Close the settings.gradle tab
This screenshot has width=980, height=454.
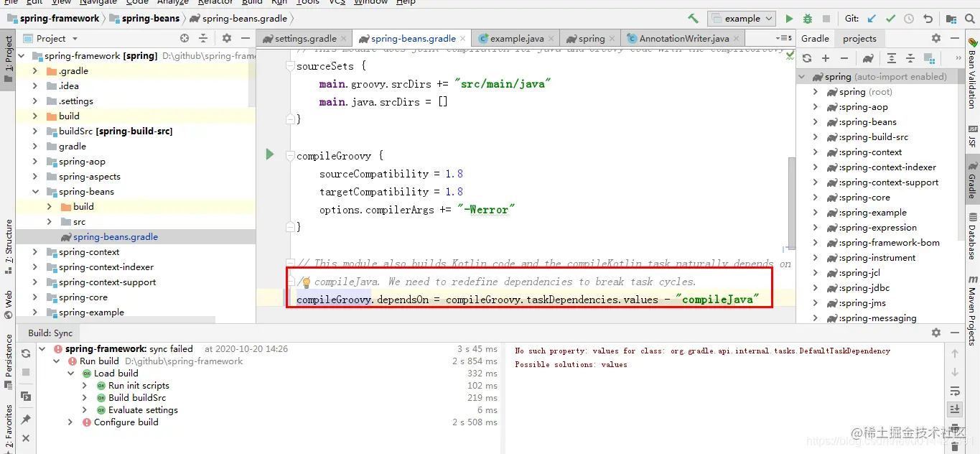coord(344,39)
